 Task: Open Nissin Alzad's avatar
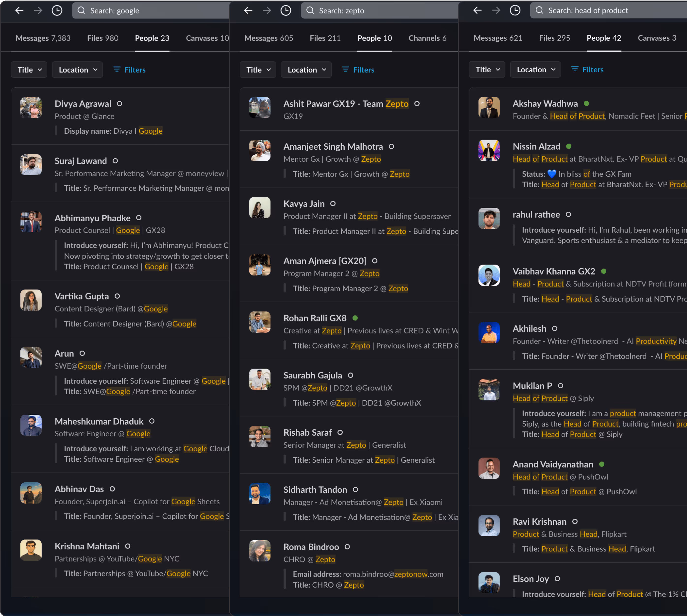(x=489, y=151)
